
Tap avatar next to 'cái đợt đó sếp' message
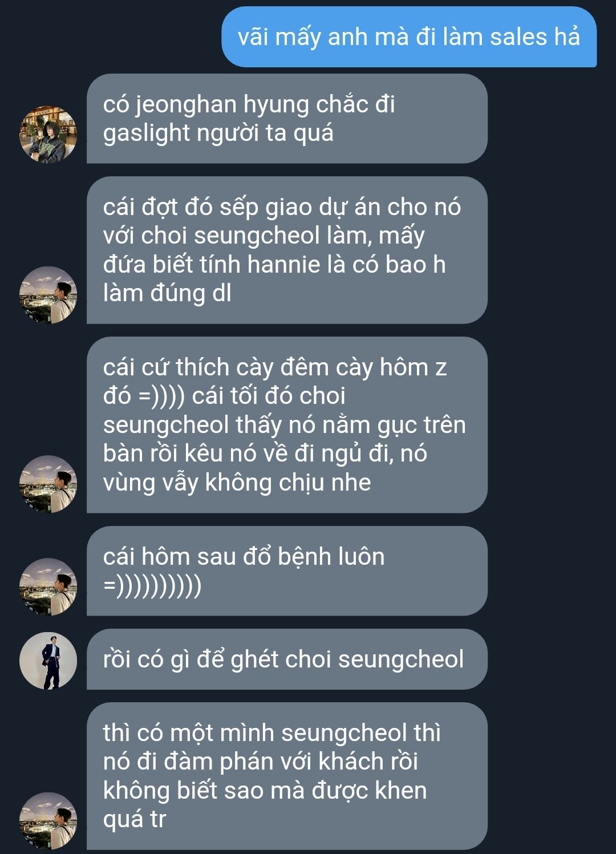48,295
